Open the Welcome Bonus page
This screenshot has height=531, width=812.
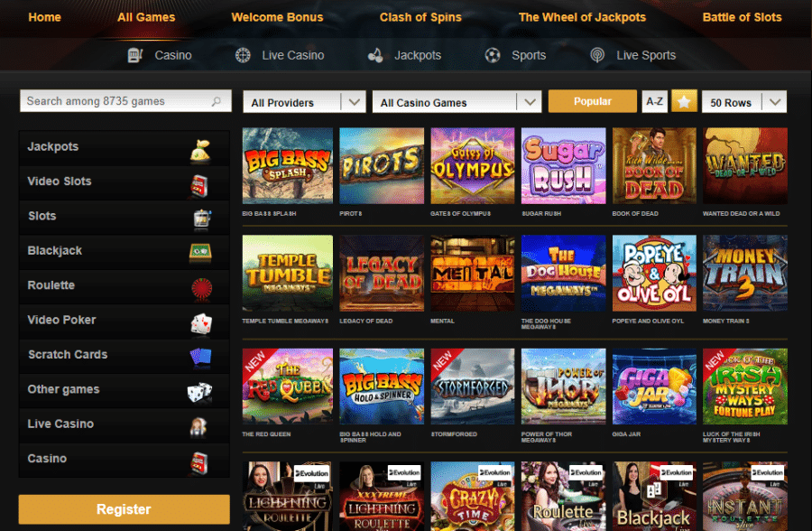tap(277, 17)
